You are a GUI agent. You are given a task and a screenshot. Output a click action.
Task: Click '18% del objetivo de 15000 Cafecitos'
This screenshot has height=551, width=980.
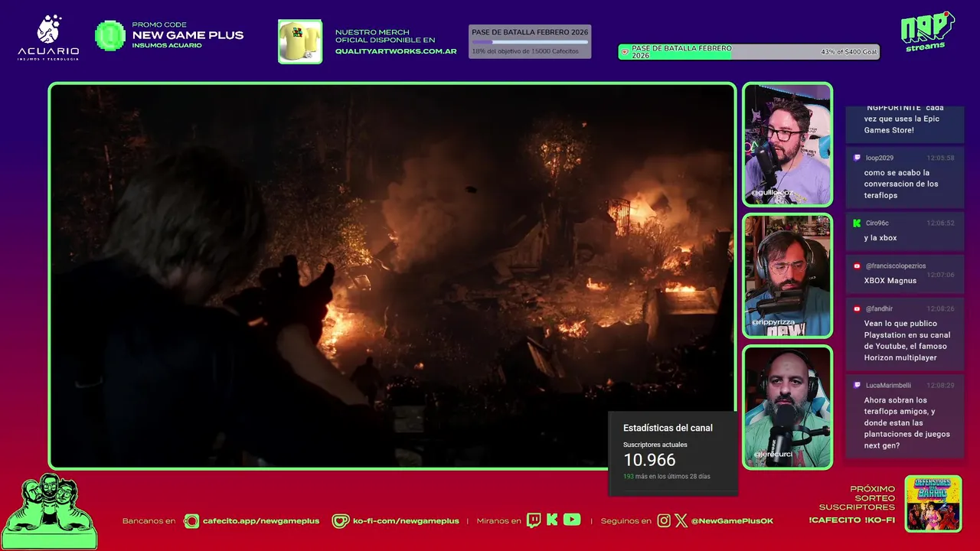pyautogui.click(x=525, y=51)
